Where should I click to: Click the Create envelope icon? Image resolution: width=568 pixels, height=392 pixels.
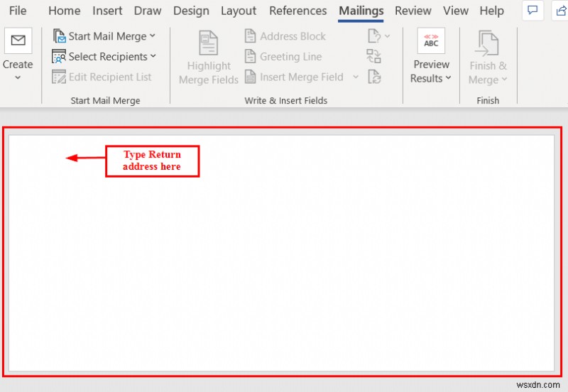tap(18, 40)
